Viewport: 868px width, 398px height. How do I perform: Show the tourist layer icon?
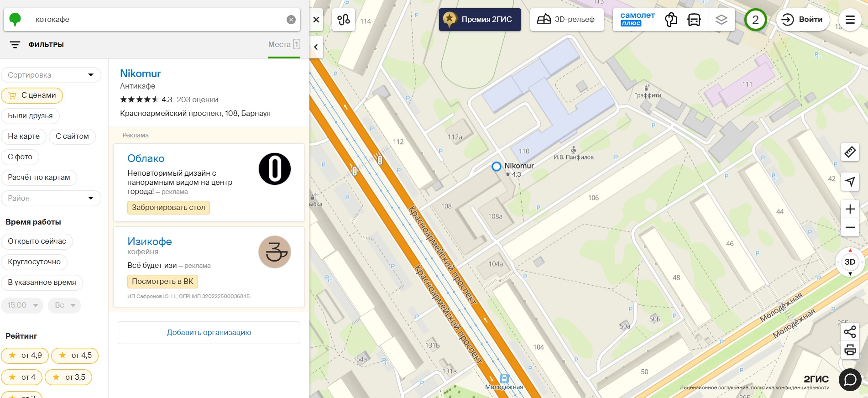[x=671, y=20]
